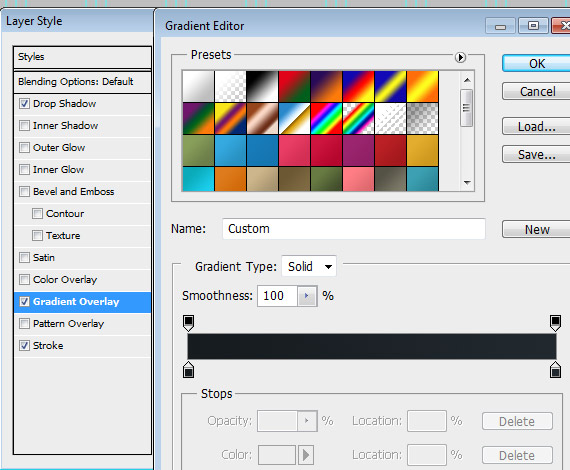Select the left opacity stop above gradient bar

[x=188, y=323]
